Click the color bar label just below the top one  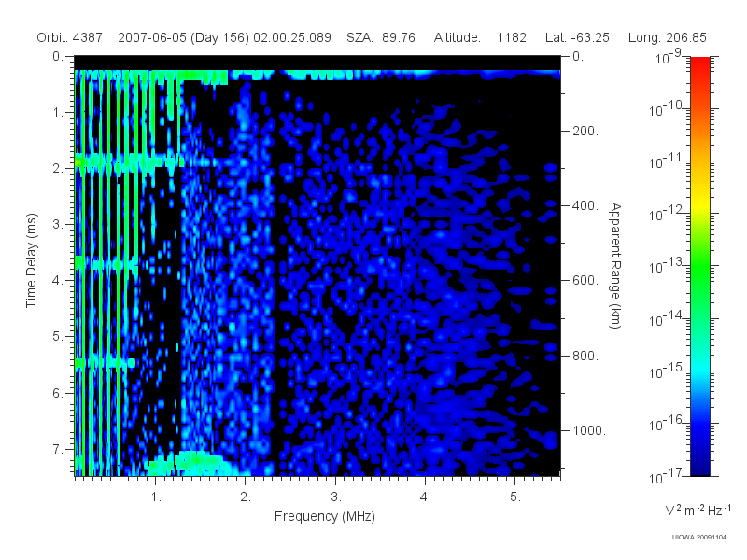(x=668, y=108)
